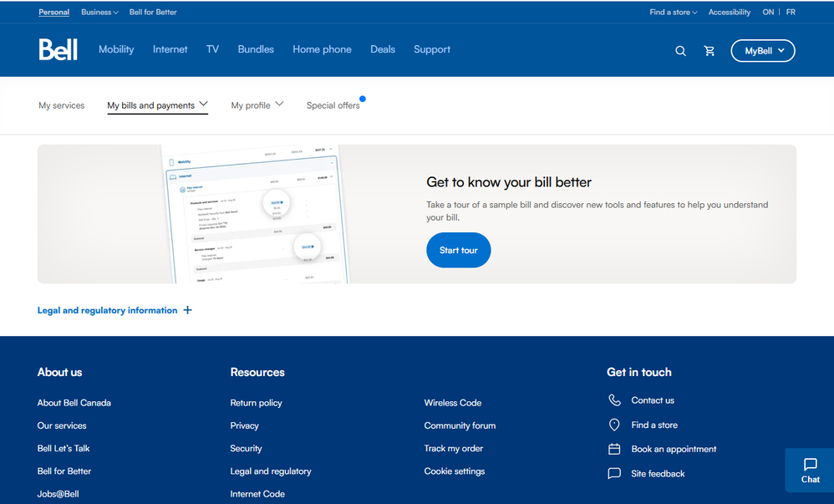The image size is (834, 504).
Task: Open the Security footer link
Action: point(246,449)
